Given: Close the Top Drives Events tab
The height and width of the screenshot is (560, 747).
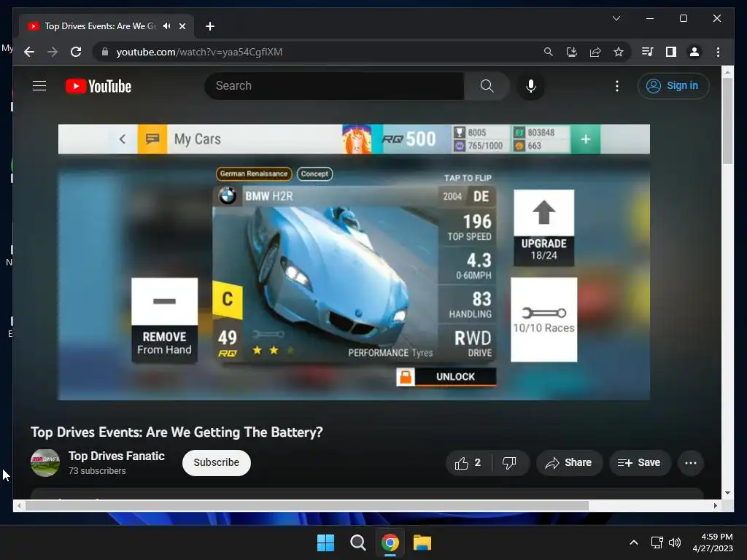Looking at the screenshot, I should (x=182, y=26).
